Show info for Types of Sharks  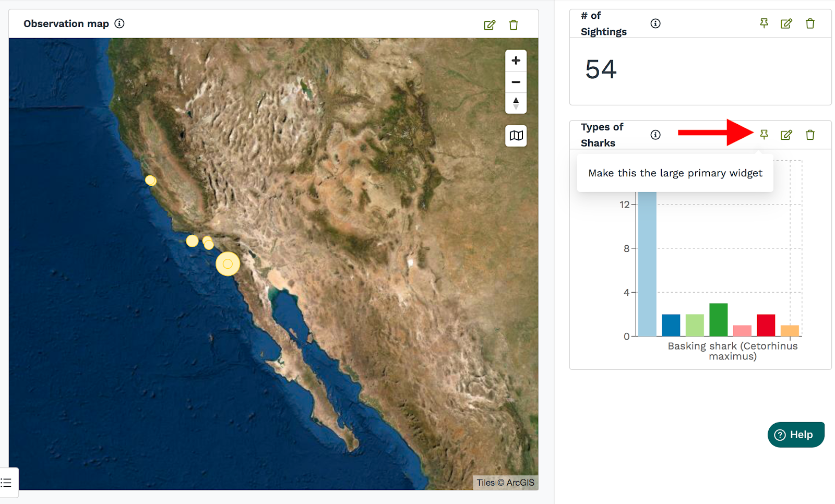coord(655,135)
